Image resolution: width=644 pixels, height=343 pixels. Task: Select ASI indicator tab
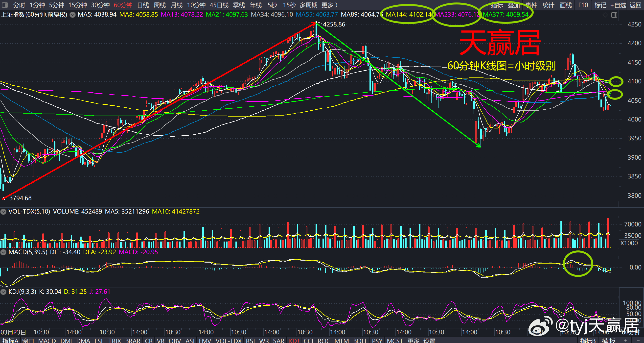190,340
